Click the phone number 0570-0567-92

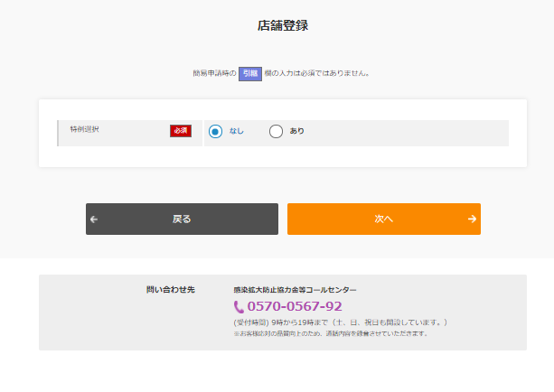pos(295,306)
